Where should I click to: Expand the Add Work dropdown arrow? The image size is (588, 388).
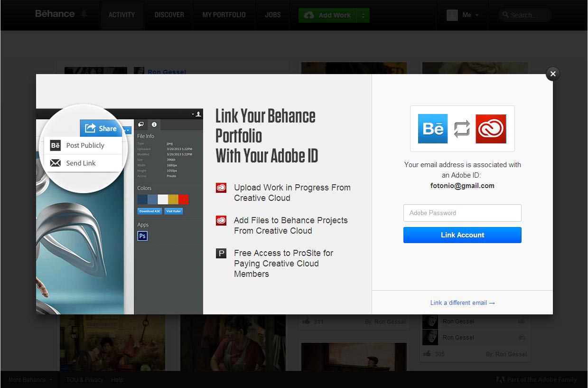364,15
